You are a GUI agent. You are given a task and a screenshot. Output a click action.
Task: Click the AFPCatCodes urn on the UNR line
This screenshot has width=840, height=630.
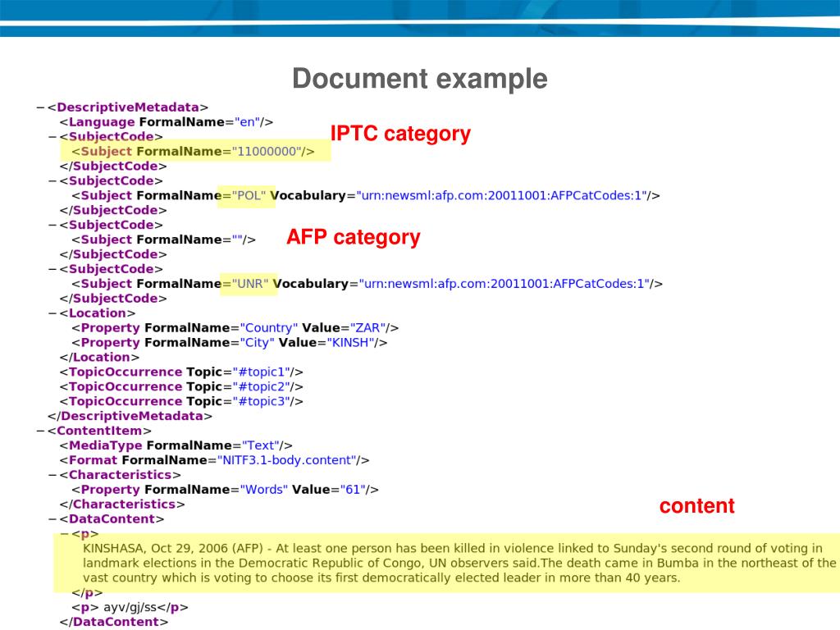504,284
